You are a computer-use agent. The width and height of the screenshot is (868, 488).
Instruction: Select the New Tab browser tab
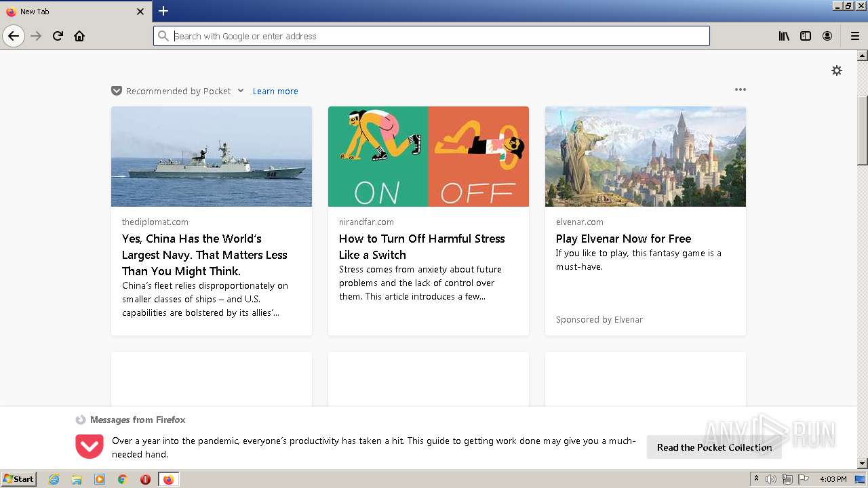pyautogui.click(x=76, y=12)
